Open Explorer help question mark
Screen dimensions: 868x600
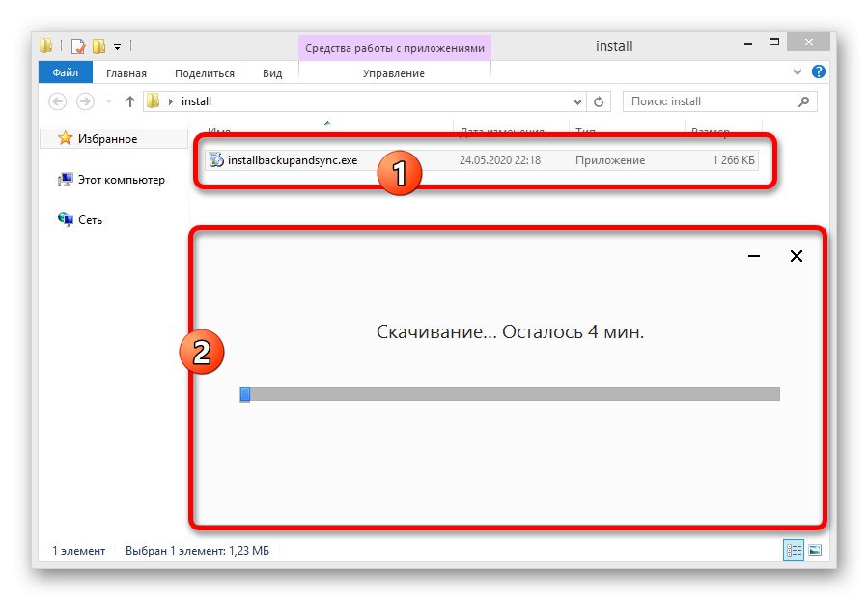tap(818, 71)
